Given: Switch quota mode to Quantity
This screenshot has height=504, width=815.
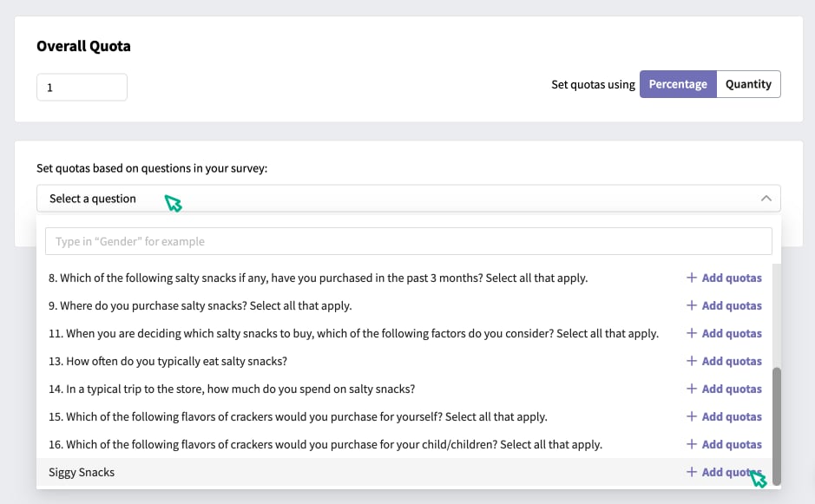Looking at the screenshot, I should tap(748, 84).
